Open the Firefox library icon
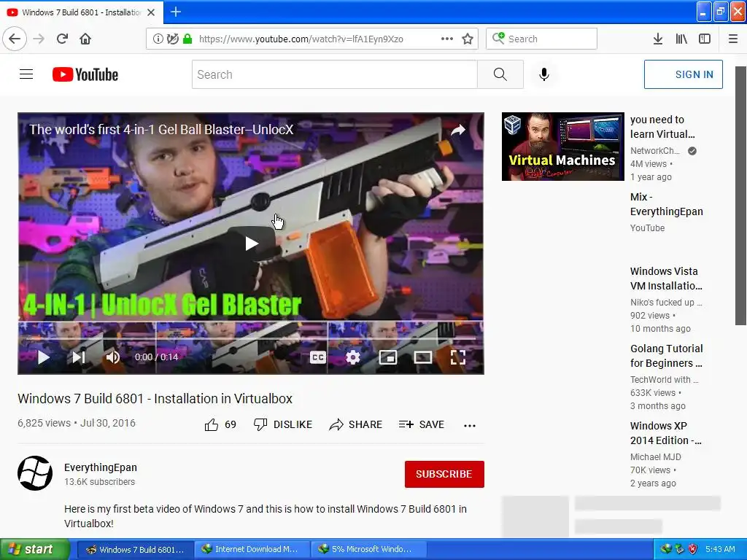The width and height of the screenshot is (747, 560). point(681,39)
